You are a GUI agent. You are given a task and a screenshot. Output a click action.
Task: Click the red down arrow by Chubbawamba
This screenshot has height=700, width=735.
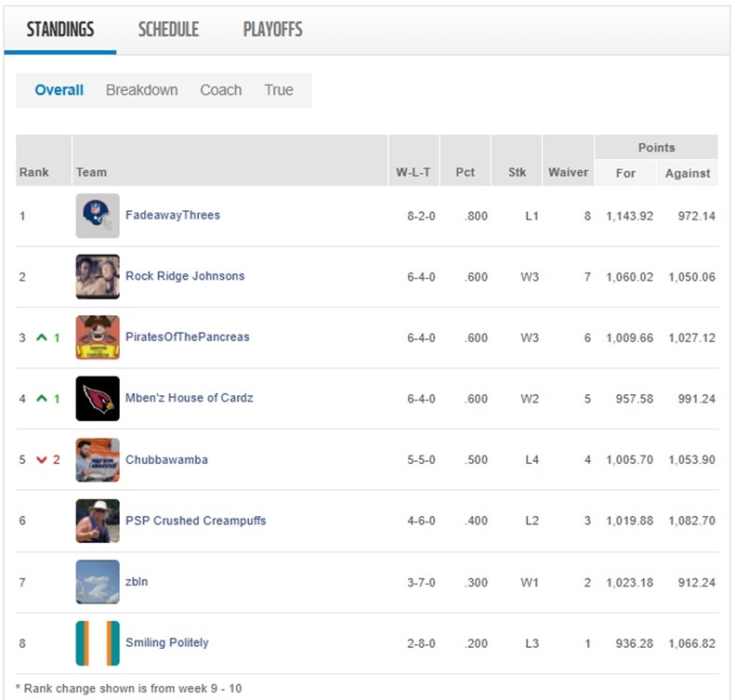[42, 460]
